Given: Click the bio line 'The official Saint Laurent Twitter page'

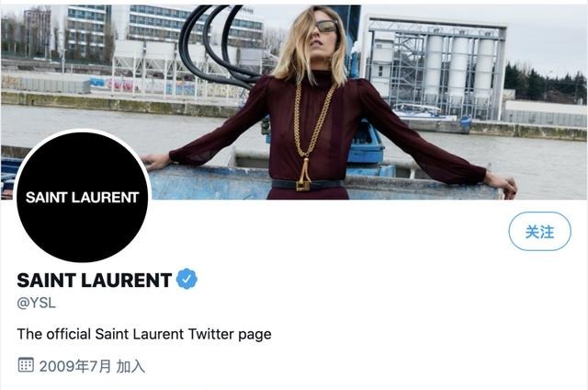Looking at the screenshot, I should [144, 334].
